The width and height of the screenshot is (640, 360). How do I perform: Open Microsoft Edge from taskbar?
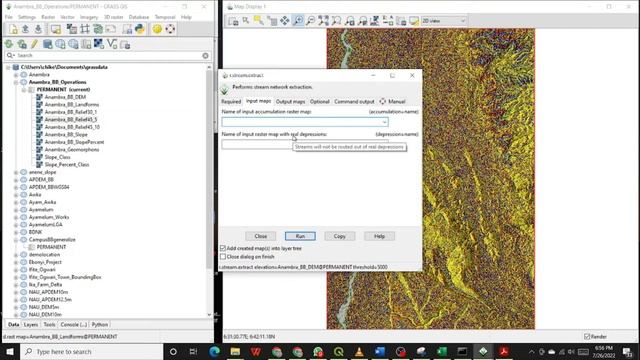[214, 351]
